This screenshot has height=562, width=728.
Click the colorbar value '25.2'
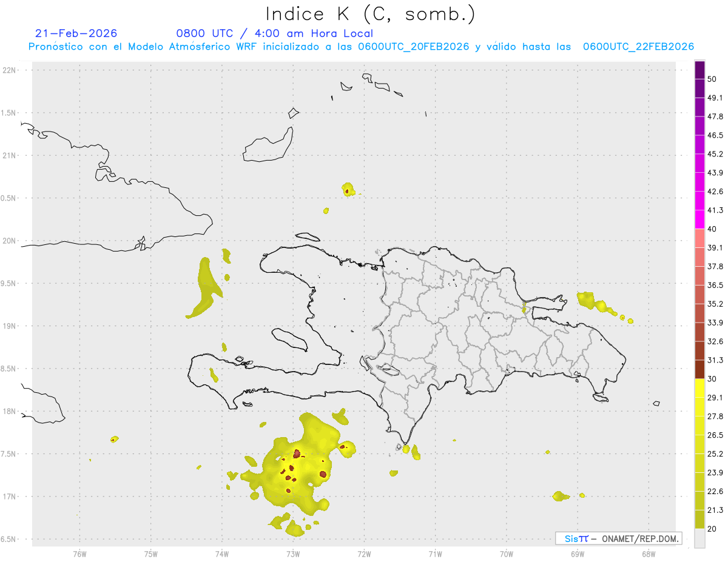(x=715, y=454)
